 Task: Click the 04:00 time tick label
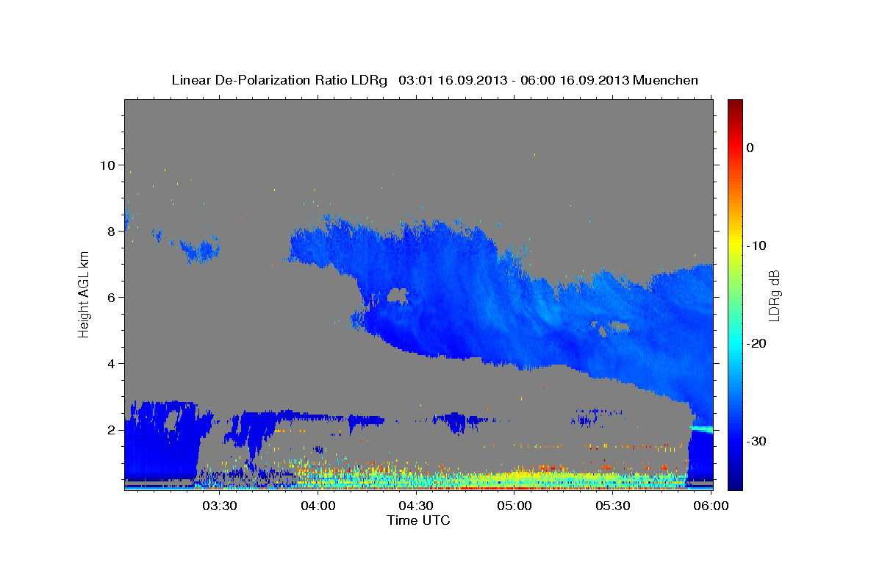pos(318,506)
